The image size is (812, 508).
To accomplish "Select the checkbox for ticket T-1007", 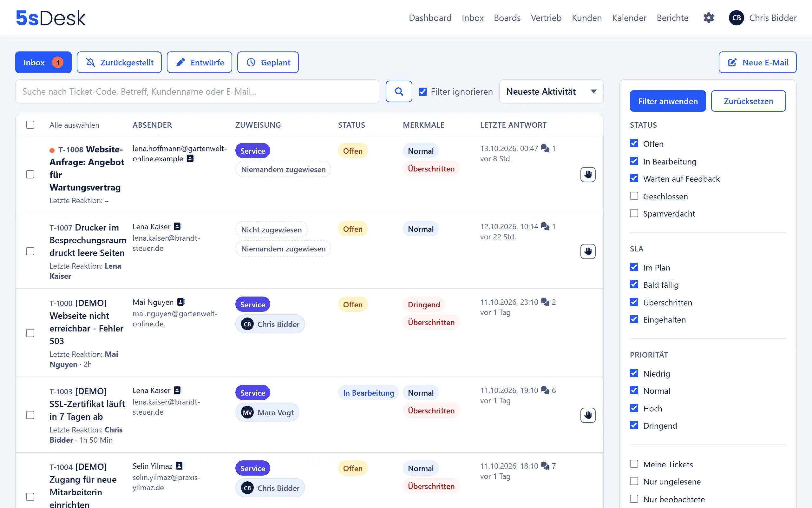I will tap(30, 251).
